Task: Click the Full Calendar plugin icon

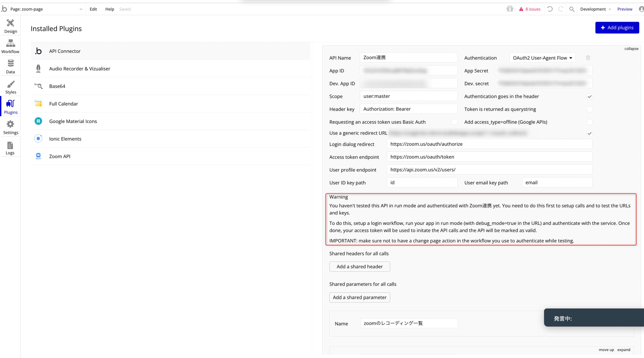Action: (39, 104)
